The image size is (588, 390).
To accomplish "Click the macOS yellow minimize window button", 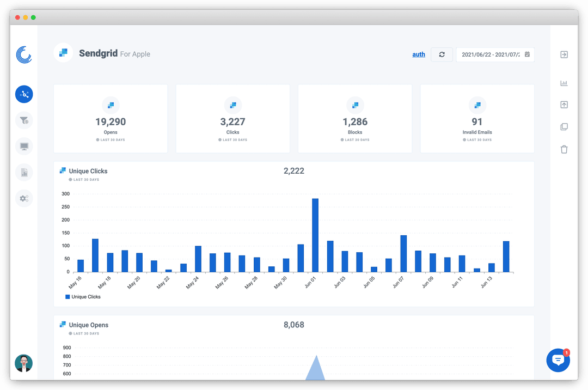I will pyautogui.click(x=26, y=17).
